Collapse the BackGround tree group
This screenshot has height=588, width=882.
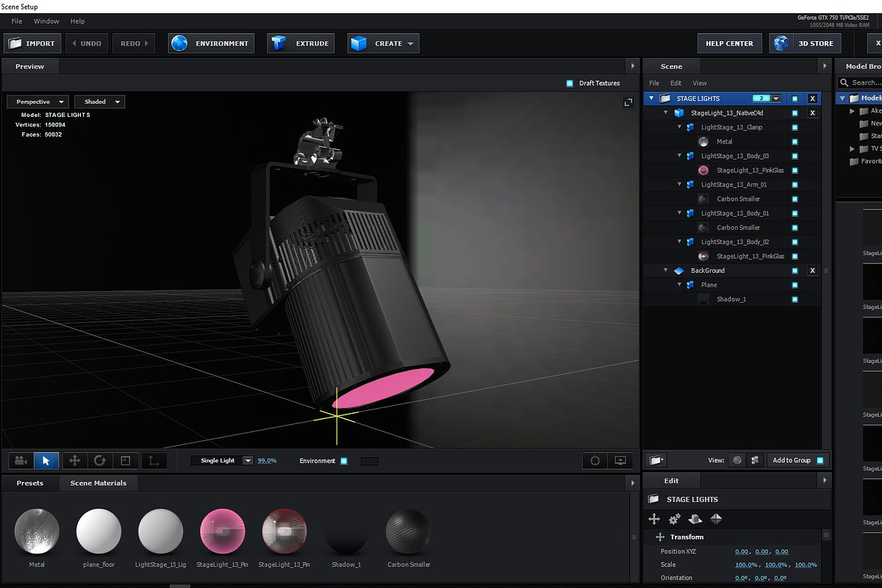click(666, 270)
